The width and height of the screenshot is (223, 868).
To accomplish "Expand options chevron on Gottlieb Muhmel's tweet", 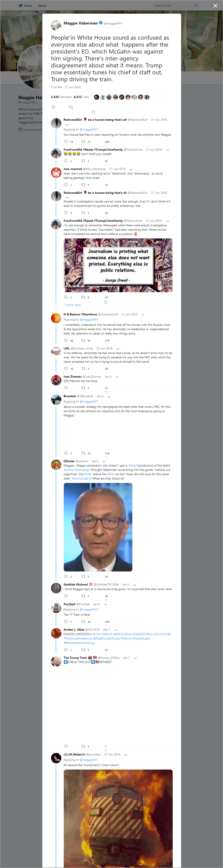I will coord(134,585).
